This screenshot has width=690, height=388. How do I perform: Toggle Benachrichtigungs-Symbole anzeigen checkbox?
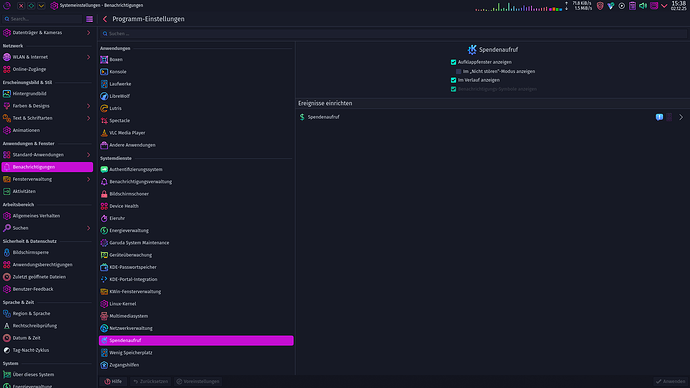(x=453, y=89)
